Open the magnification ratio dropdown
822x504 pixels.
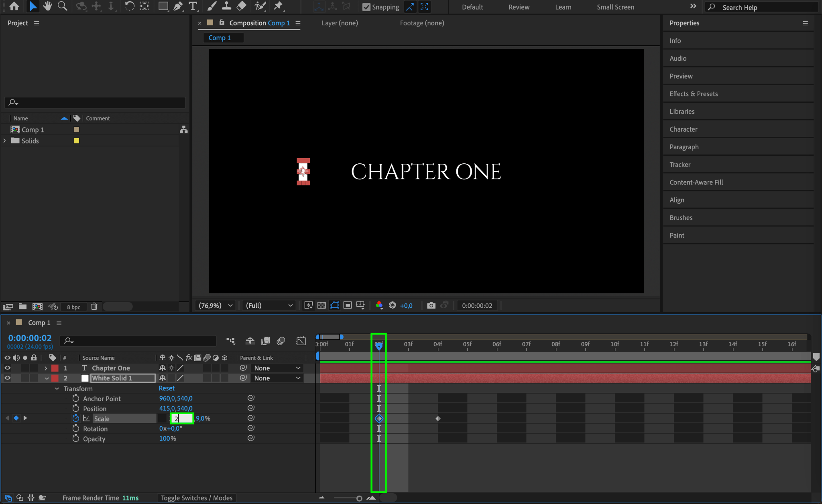[216, 305]
